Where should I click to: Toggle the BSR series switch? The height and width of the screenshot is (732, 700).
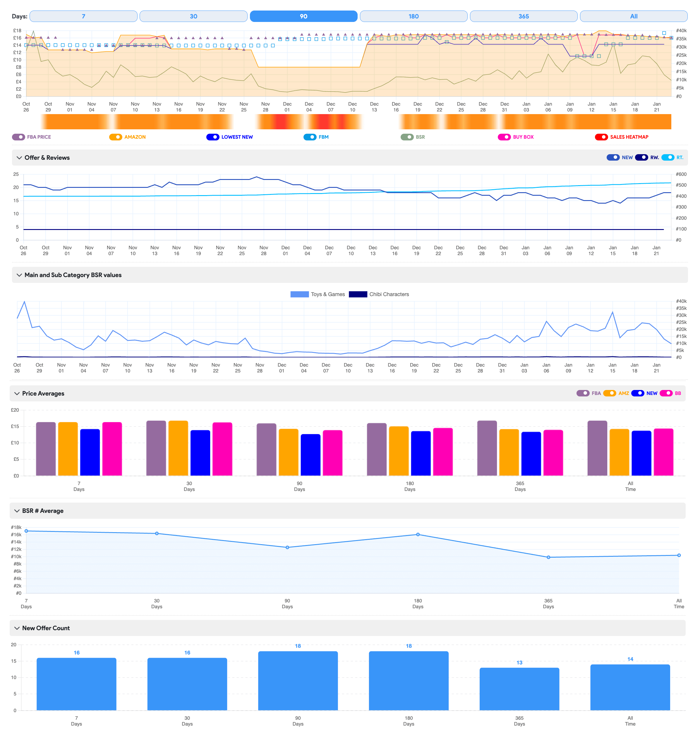(407, 137)
